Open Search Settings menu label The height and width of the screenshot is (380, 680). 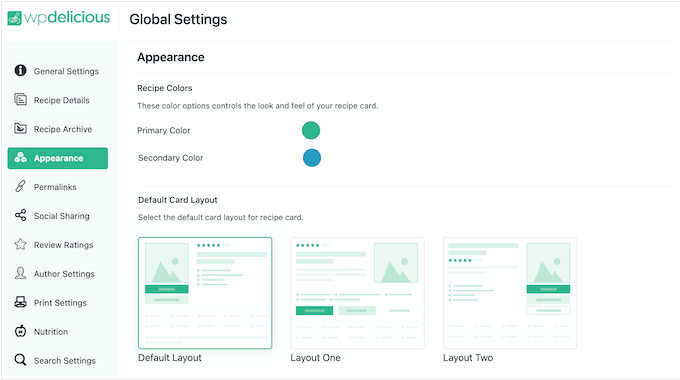click(65, 360)
